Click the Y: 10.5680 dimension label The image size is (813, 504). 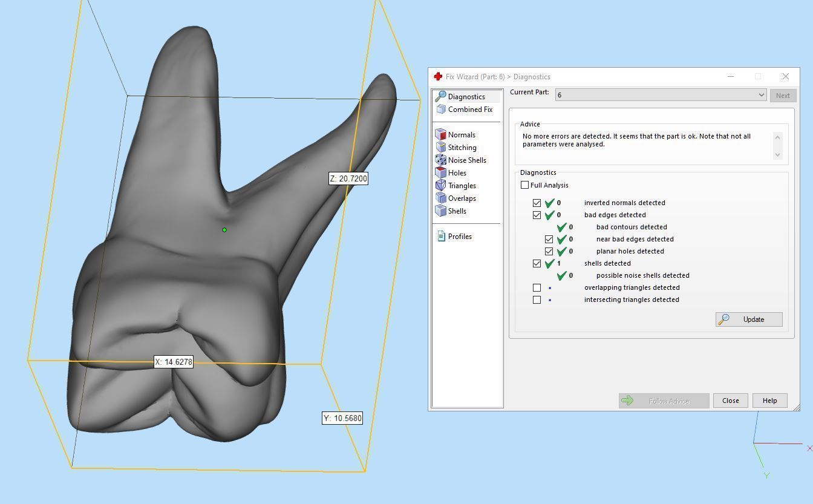pyautogui.click(x=342, y=418)
